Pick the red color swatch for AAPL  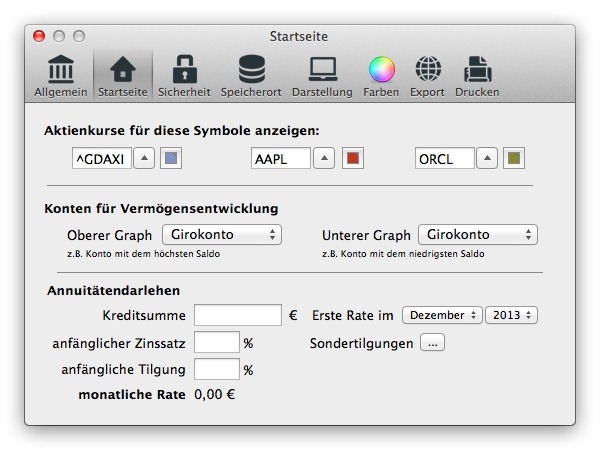click(x=351, y=158)
